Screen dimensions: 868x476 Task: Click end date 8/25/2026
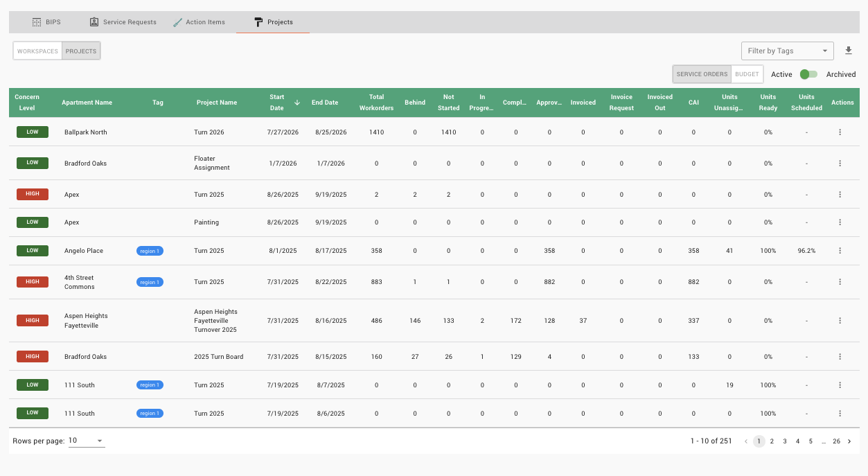pyautogui.click(x=330, y=132)
